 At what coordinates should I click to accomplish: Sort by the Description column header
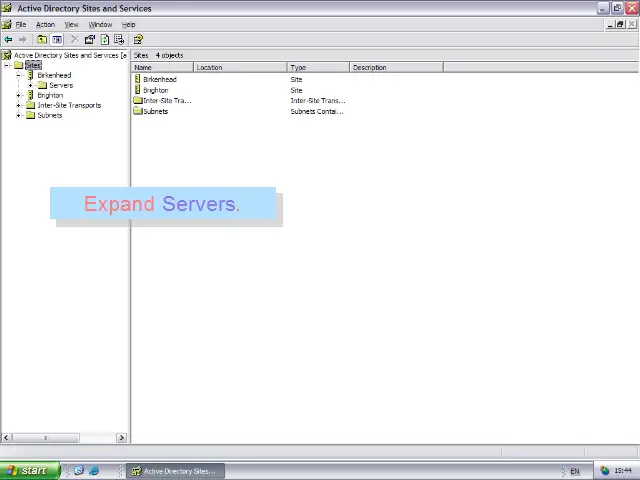point(396,67)
